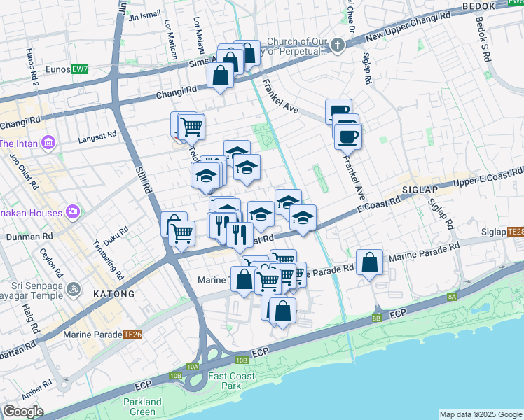Image resolution: width=524 pixels, height=420 pixels.
Task: Select the Sri Senpaga Vinayagar Temple pin
Action: pyautogui.click(x=74, y=289)
